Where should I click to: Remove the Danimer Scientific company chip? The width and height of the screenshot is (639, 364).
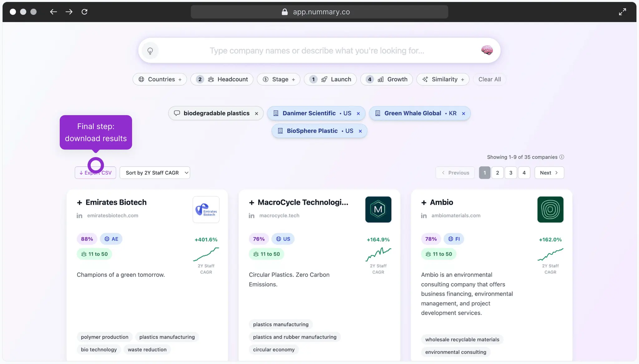pyautogui.click(x=358, y=113)
